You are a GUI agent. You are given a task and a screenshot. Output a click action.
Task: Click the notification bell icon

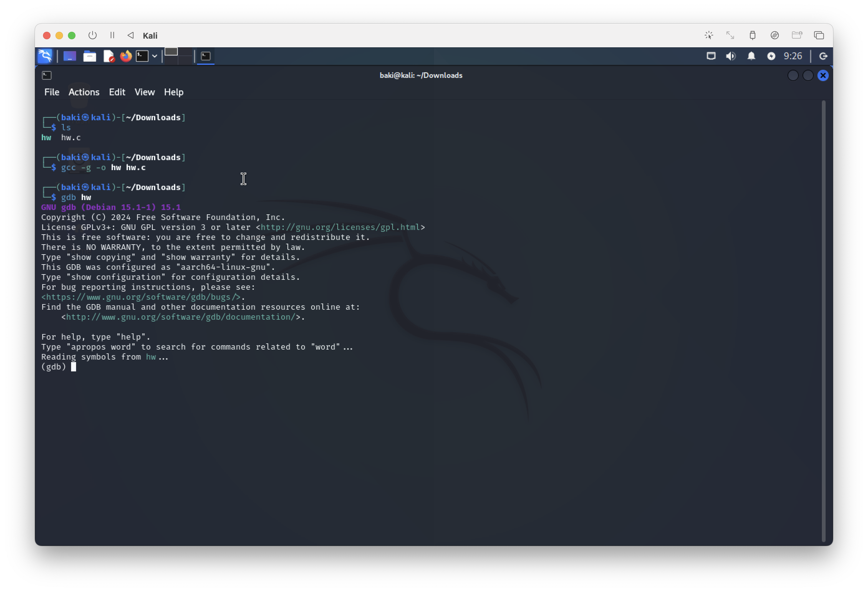click(x=751, y=56)
